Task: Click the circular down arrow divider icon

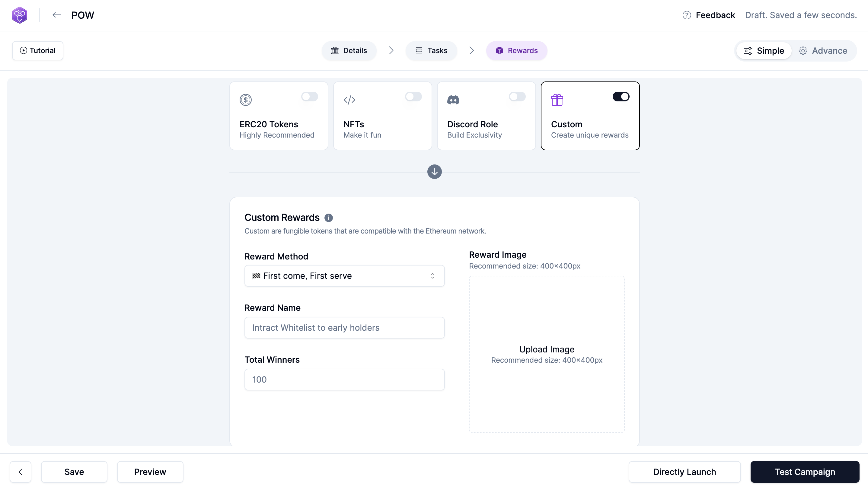Action: 434,172
